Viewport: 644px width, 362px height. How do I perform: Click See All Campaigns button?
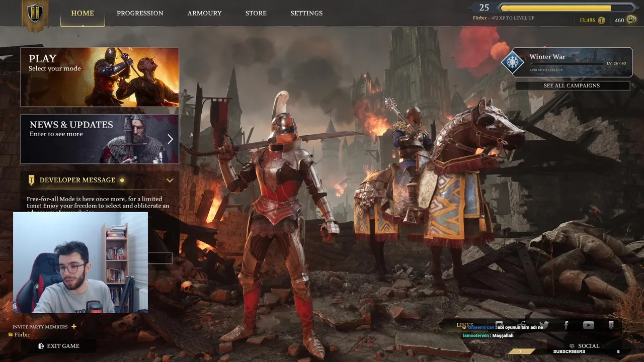(x=572, y=85)
